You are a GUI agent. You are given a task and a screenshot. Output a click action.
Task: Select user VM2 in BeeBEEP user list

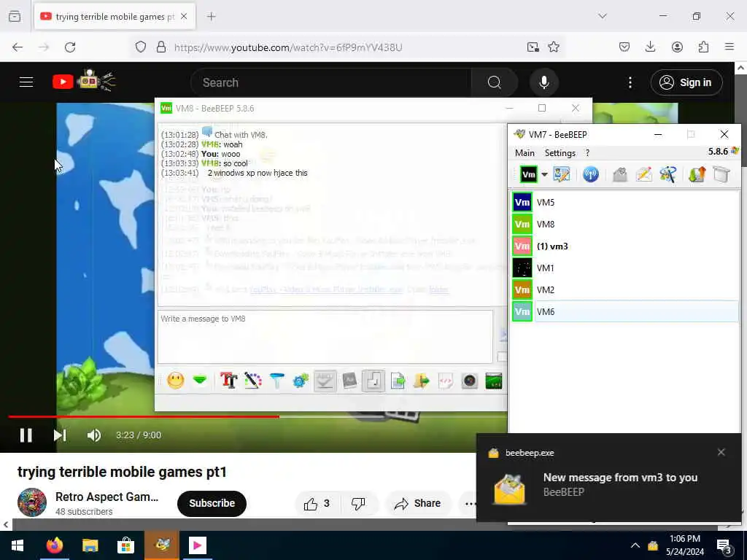coord(625,290)
